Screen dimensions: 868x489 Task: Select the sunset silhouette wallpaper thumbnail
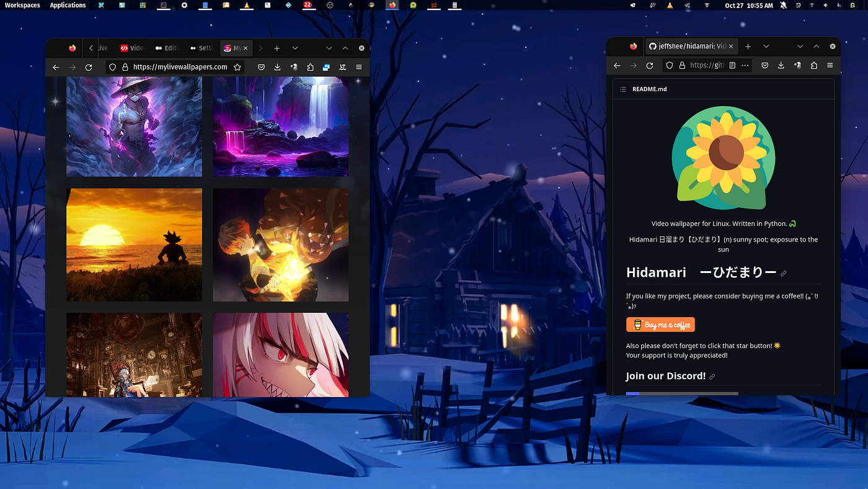pos(134,244)
